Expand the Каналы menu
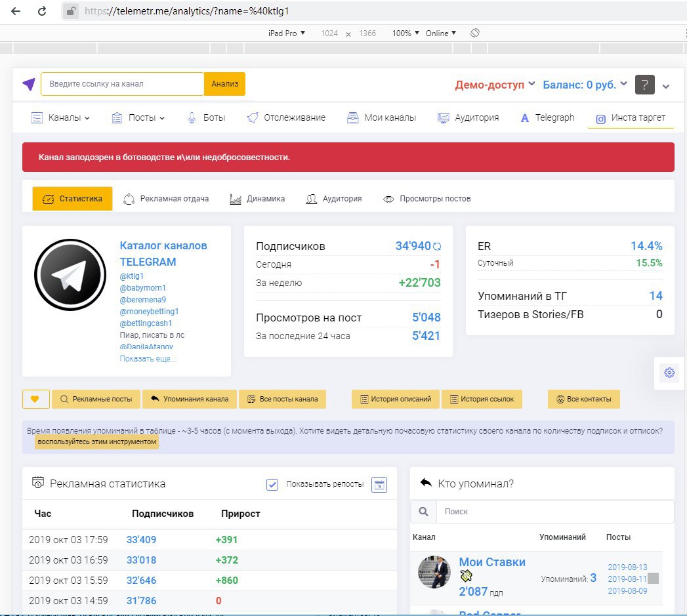The width and height of the screenshot is (687, 616). (x=60, y=117)
